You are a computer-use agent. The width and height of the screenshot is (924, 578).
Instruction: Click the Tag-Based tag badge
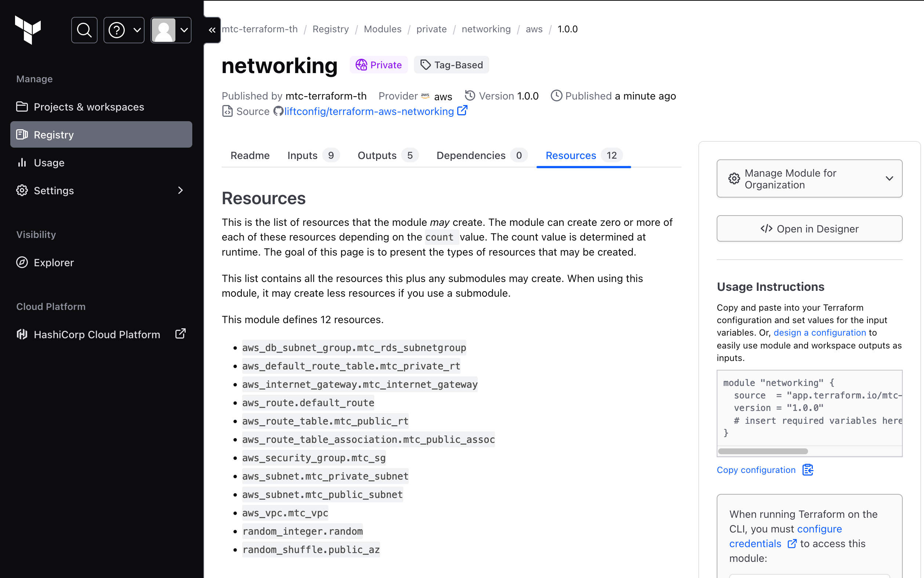451,65
